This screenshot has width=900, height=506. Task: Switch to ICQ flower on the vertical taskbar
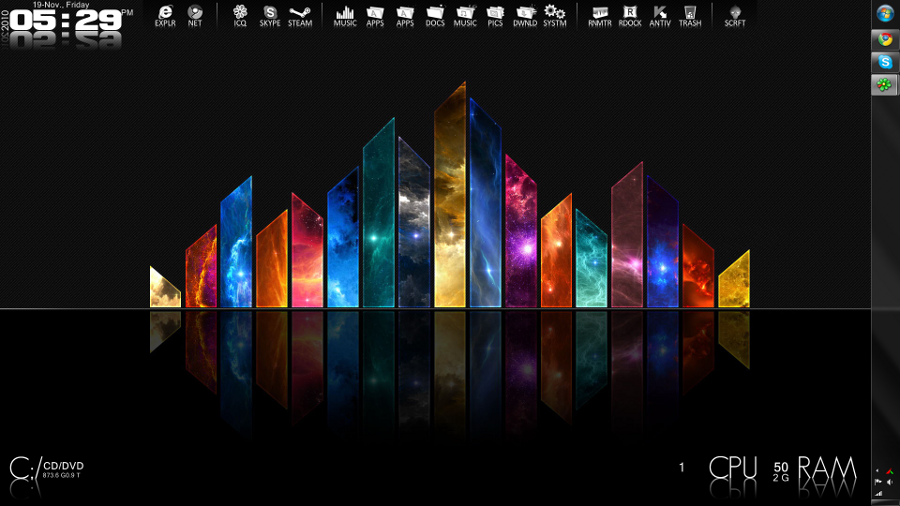pos(885,85)
